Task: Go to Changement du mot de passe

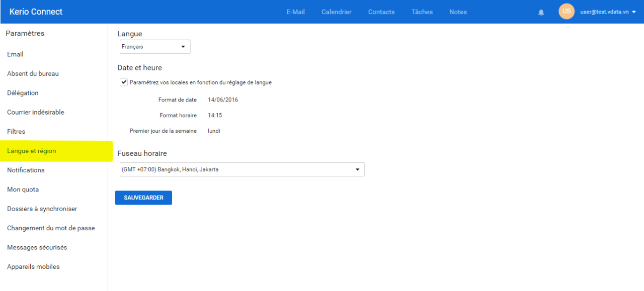Action: tap(51, 228)
